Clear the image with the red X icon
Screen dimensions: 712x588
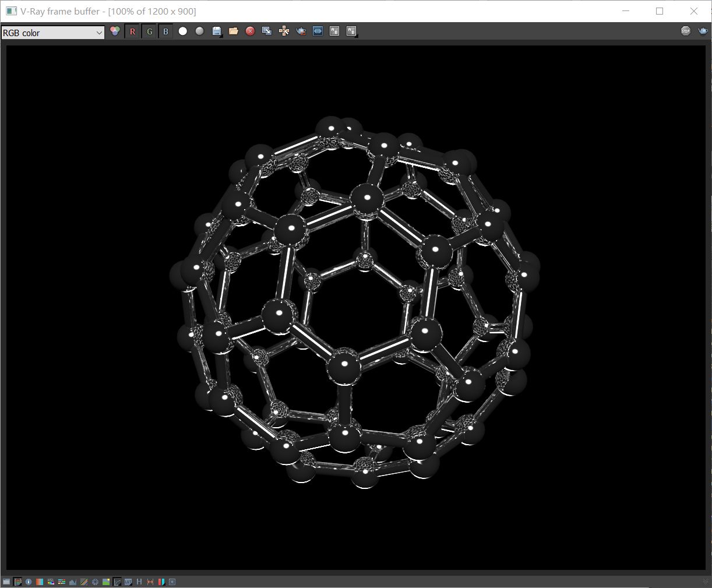click(250, 31)
